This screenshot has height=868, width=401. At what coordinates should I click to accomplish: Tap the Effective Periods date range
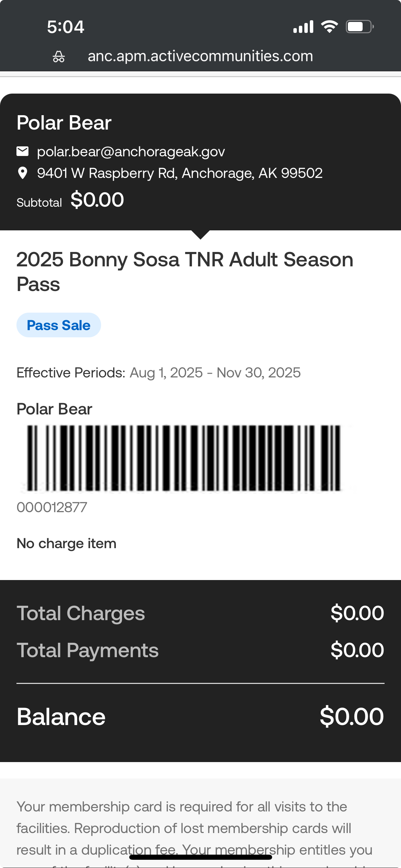pos(215,373)
